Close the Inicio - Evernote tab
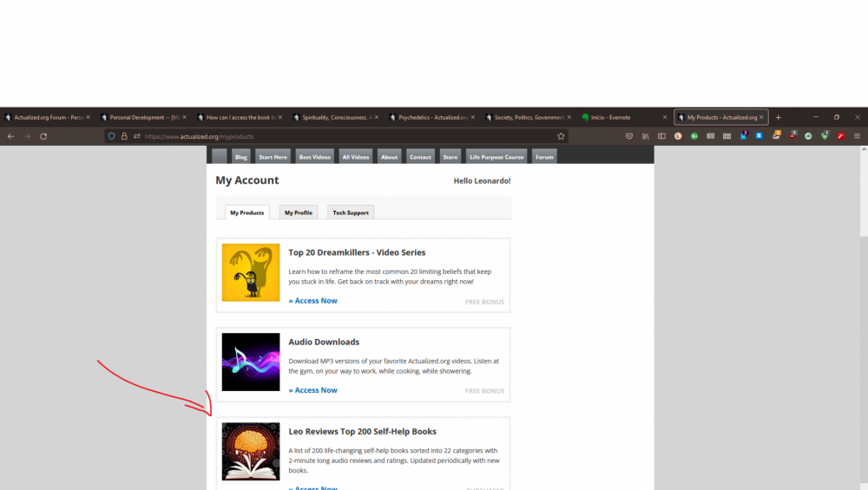Screen dimensions: 868x490 point(665,117)
